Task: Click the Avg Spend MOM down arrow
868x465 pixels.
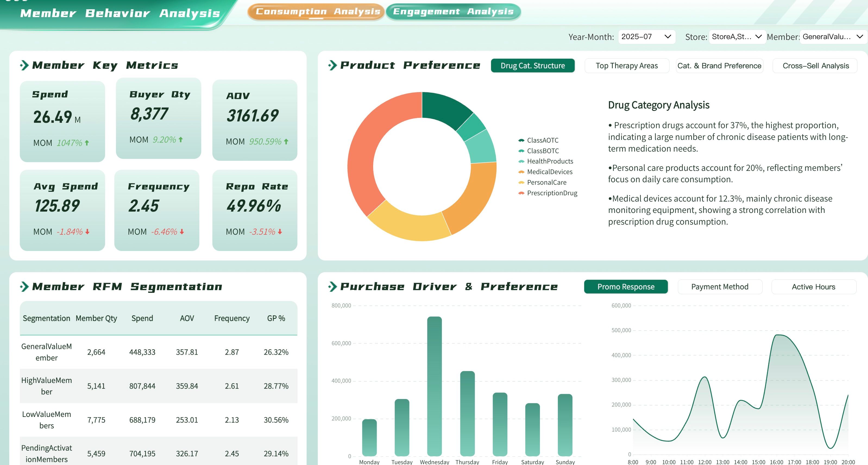Action: click(87, 232)
